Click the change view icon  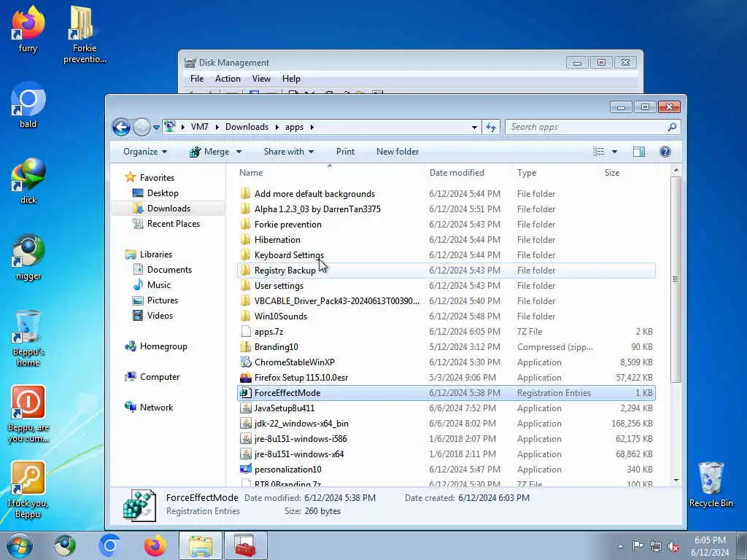(598, 152)
